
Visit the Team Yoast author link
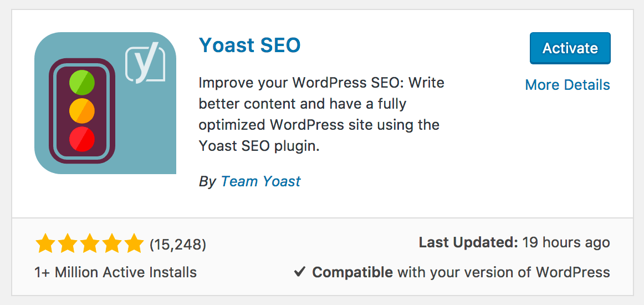[x=261, y=181]
